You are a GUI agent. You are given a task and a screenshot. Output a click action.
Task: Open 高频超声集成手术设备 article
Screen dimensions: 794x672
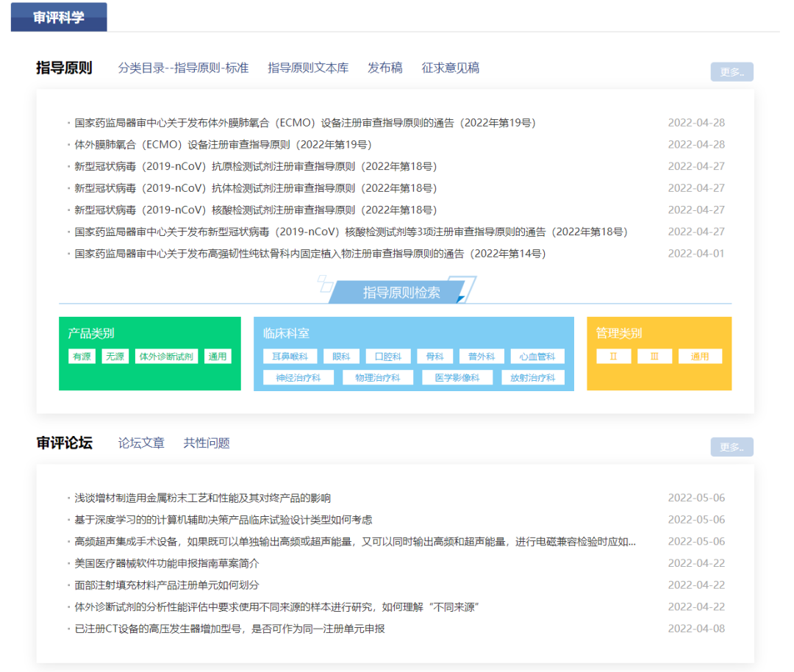click(x=355, y=542)
